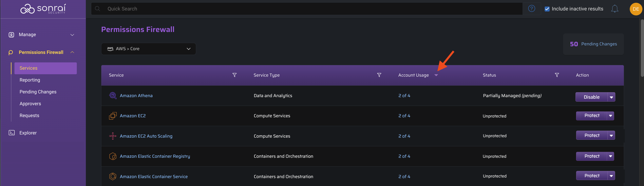Click 2 of 4 for Elastic Container Service
The height and width of the screenshot is (186, 644).
coord(404,176)
